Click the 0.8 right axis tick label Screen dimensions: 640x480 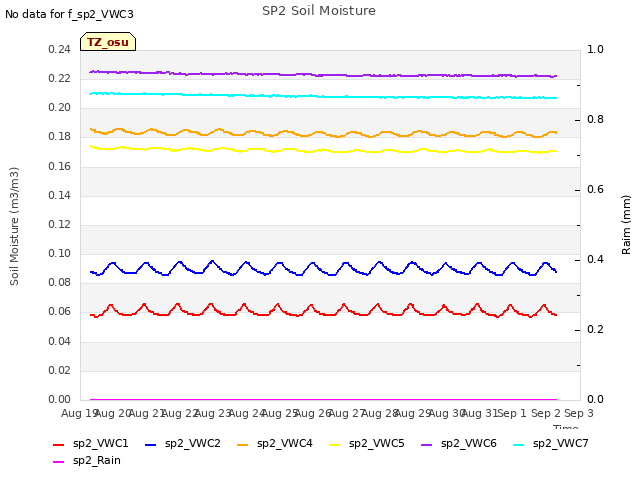coord(595,120)
